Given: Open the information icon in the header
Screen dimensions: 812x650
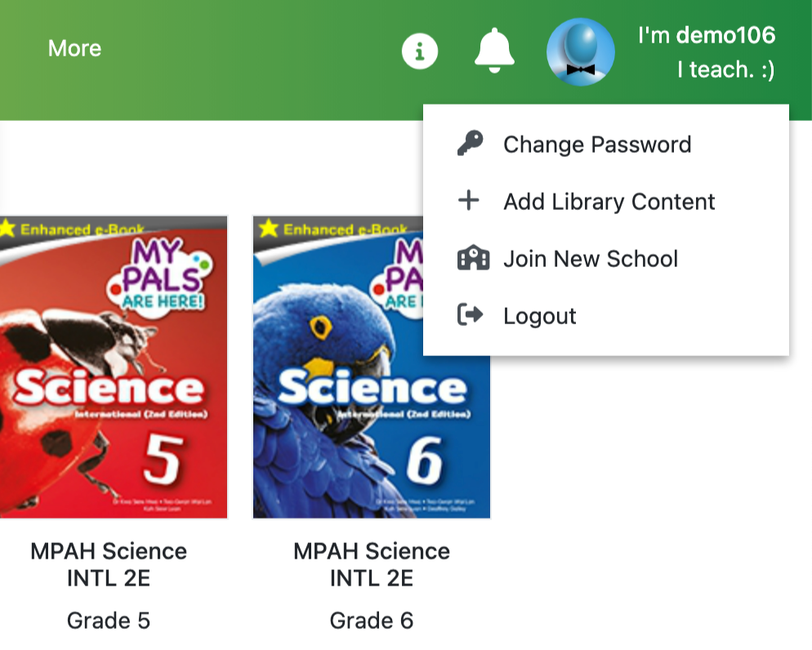Looking at the screenshot, I should click(x=419, y=50).
